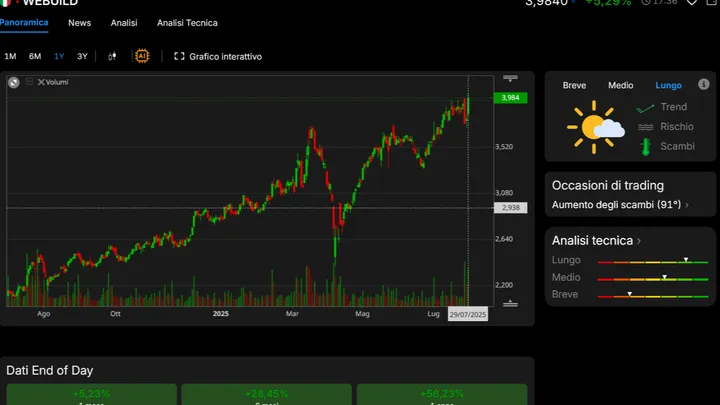Click the 2,938 crosshair price label
The width and height of the screenshot is (720, 405).
(x=510, y=208)
